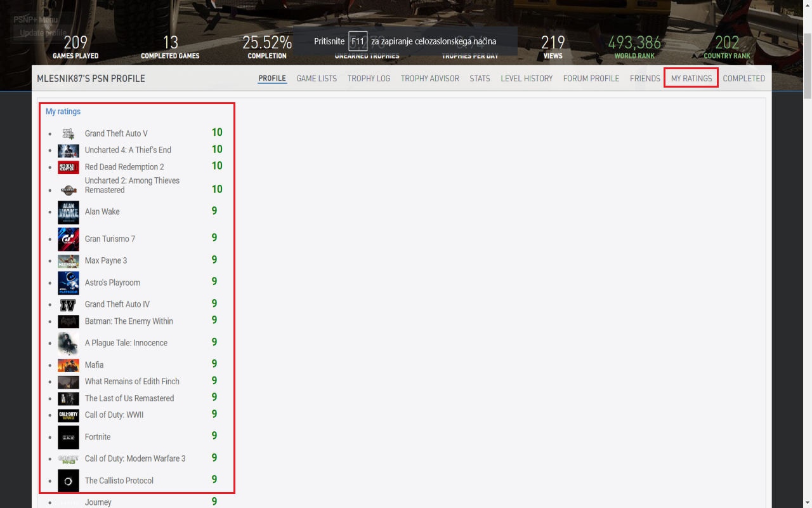Click the Astro's Playroom title
812x508 pixels.
coord(112,283)
